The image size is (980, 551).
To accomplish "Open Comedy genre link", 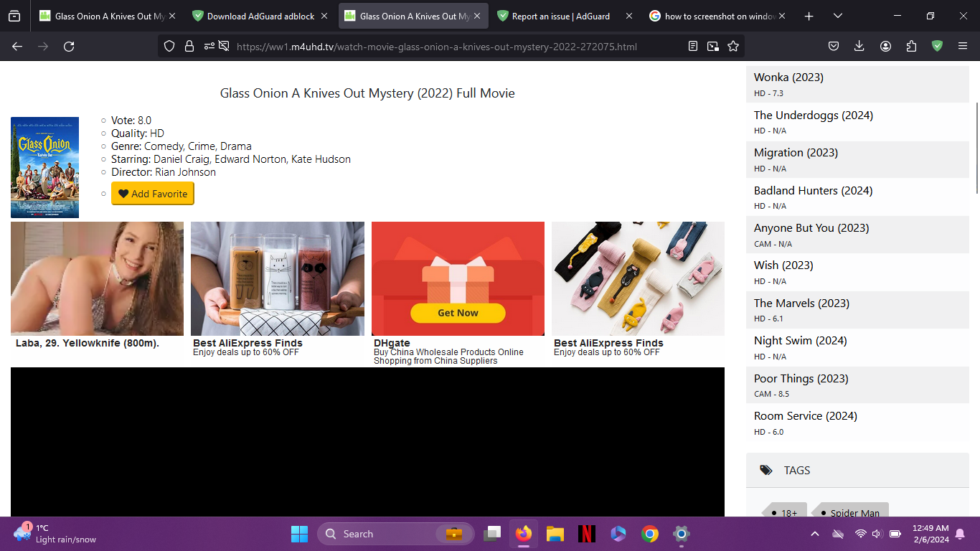I will point(164,146).
